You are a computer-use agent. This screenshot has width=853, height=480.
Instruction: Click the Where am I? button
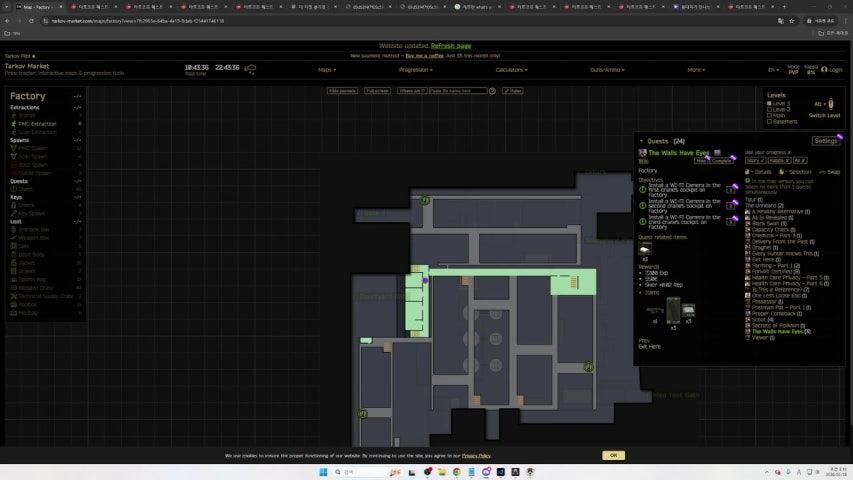tap(412, 91)
